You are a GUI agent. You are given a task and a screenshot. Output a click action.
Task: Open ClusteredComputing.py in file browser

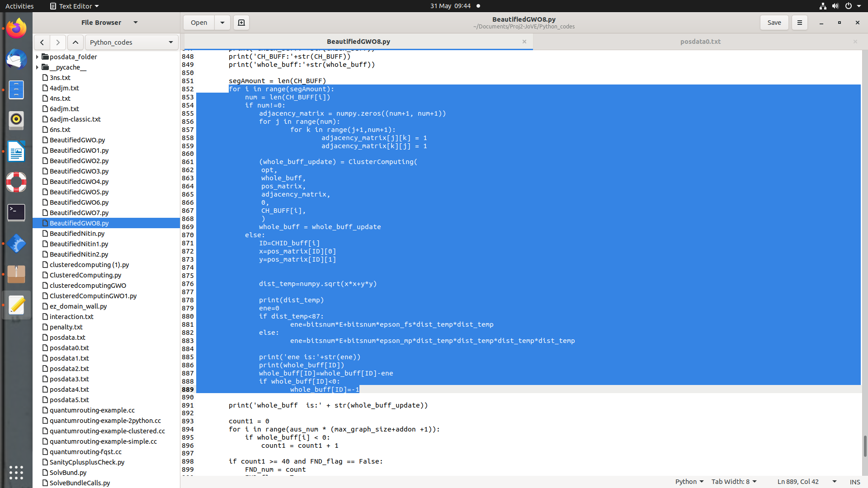pyautogui.click(x=85, y=275)
